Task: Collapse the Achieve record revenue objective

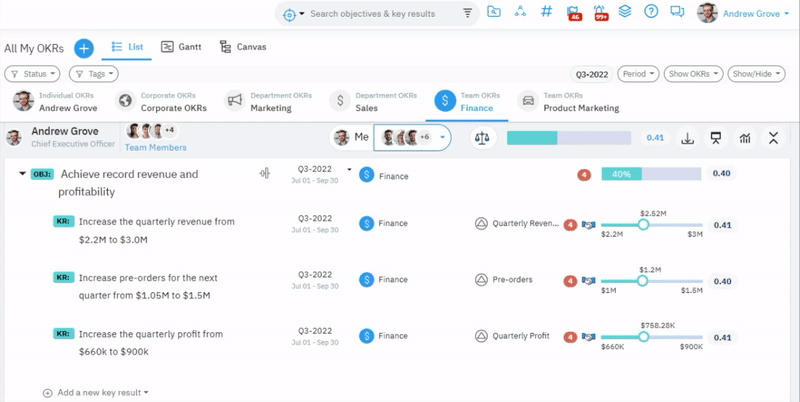Action: [22, 174]
